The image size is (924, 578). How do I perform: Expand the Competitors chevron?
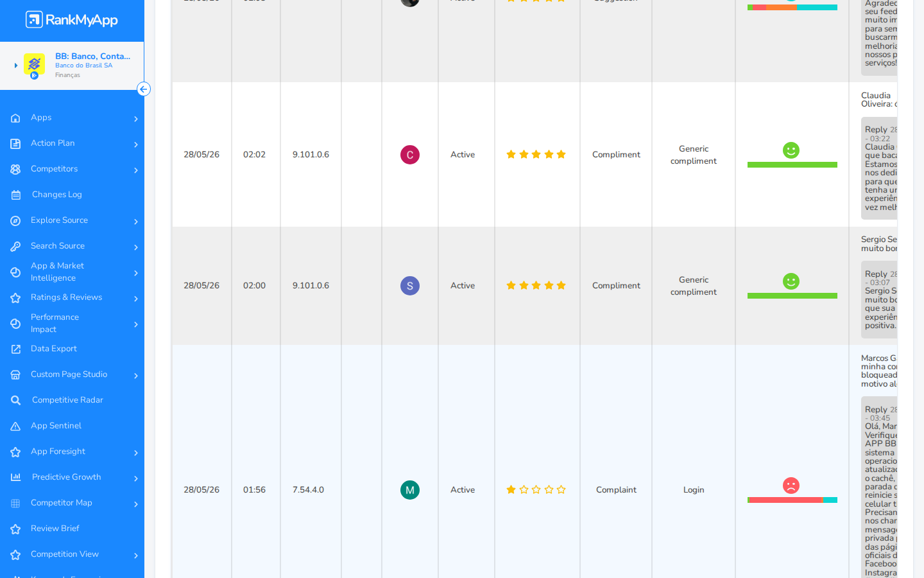136,170
